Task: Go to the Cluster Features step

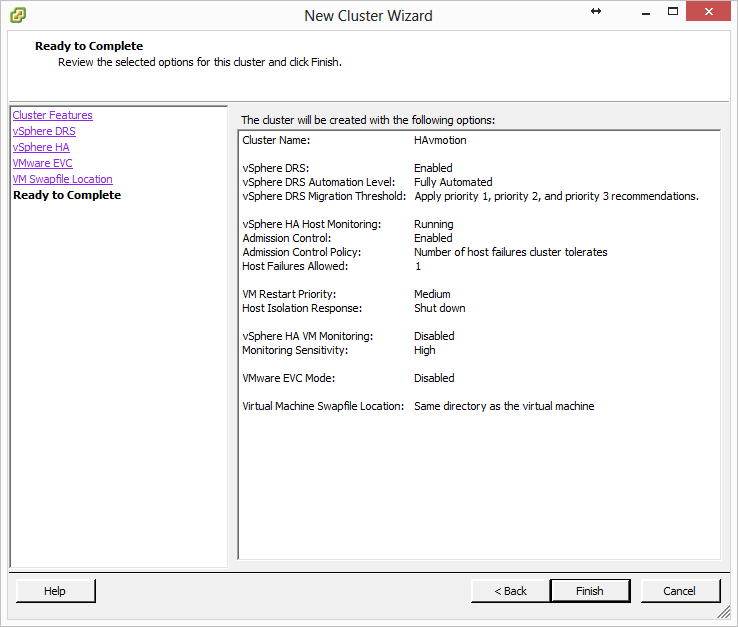Action: point(52,115)
